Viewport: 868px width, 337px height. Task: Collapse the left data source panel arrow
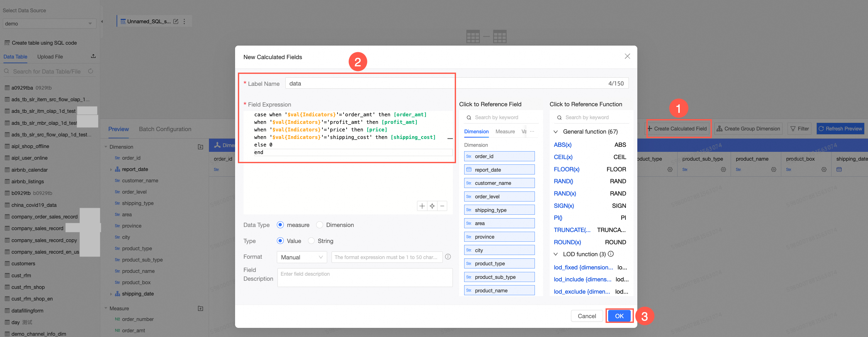point(102,22)
